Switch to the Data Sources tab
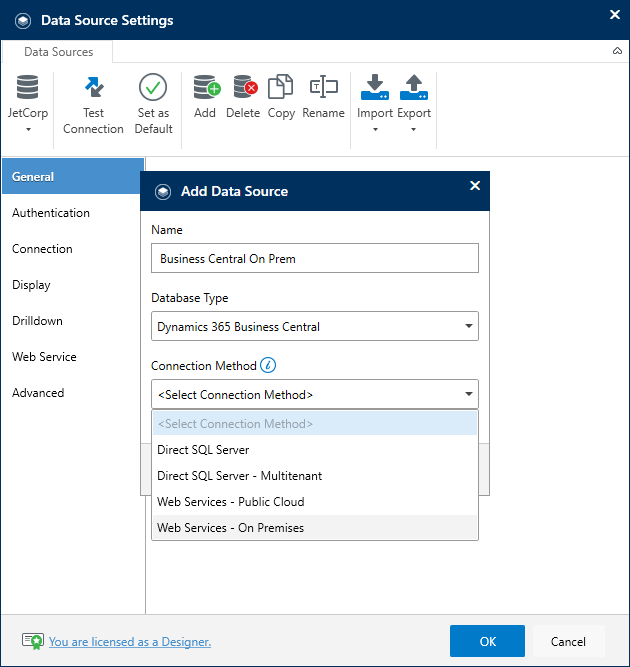The image size is (630, 667). pos(58,52)
